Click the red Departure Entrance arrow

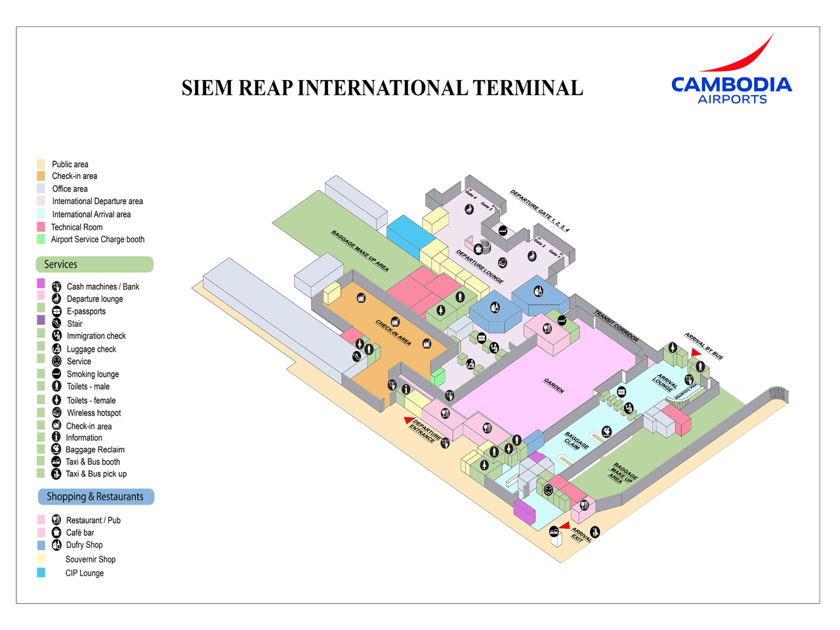[408, 420]
